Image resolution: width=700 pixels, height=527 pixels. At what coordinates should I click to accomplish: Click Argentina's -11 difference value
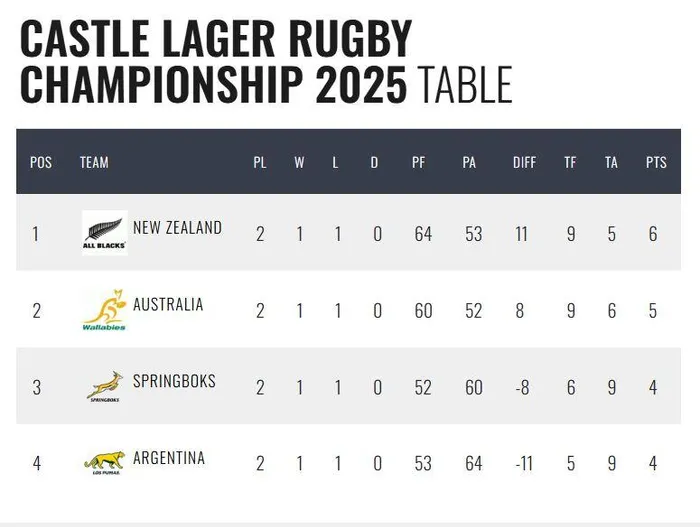(524, 464)
